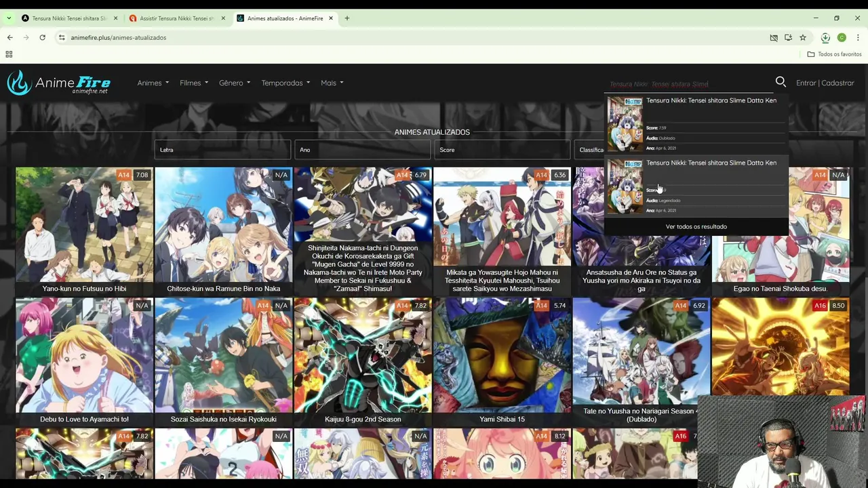Open Shinjiteita Nakama-tachi ni Dungeon anime card
This screenshot has height=488, width=868.
click(x=363, y=231)
